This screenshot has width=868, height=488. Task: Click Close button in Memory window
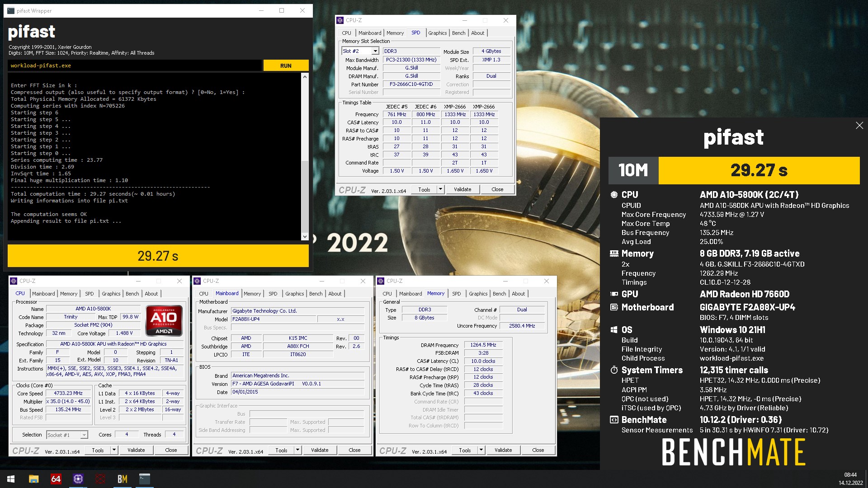pos(538,450)
